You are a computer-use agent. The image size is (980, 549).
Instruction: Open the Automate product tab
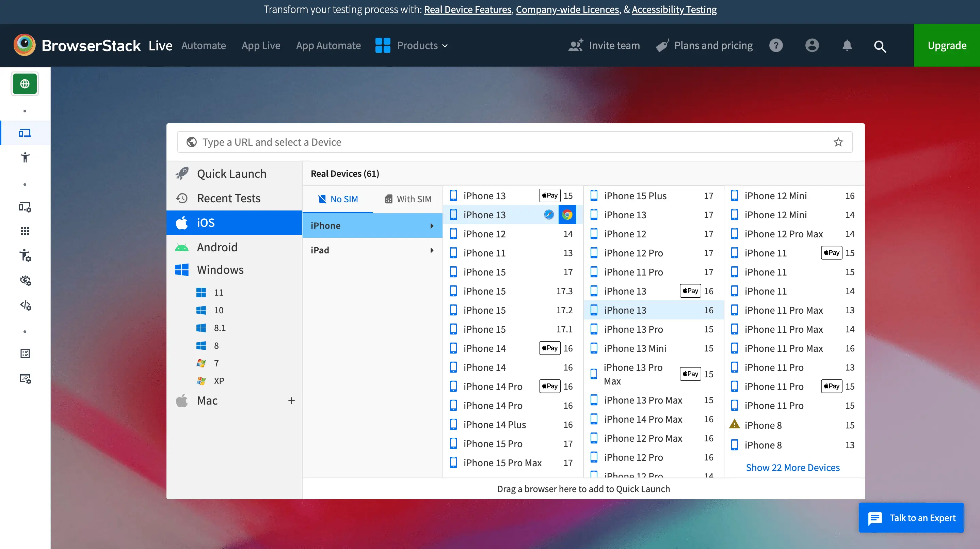coord(204,45)
